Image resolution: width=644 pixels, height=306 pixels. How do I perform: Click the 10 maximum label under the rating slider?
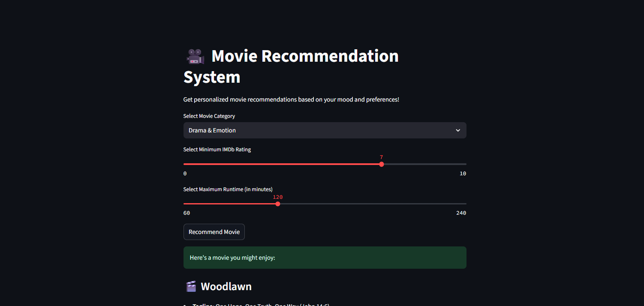[463, 174]
